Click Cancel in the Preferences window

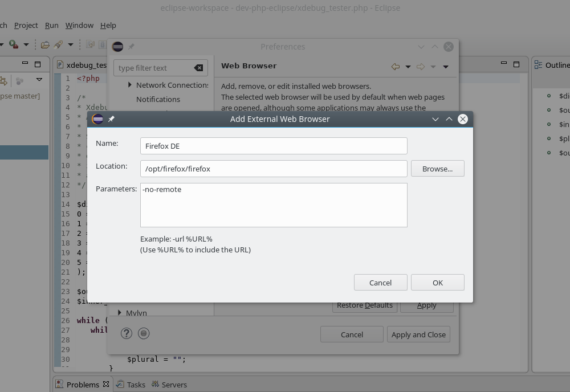[352, 334]
